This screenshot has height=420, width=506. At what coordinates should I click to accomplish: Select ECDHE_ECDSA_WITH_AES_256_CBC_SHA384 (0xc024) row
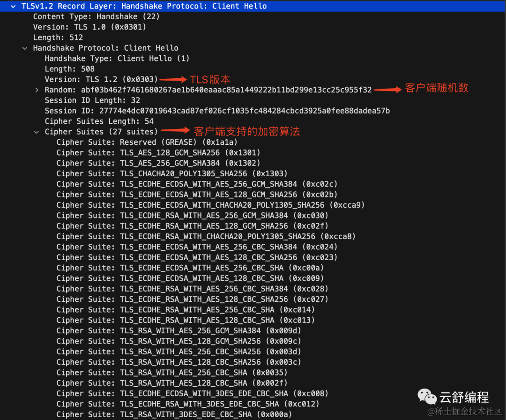(x=197, y=247)
